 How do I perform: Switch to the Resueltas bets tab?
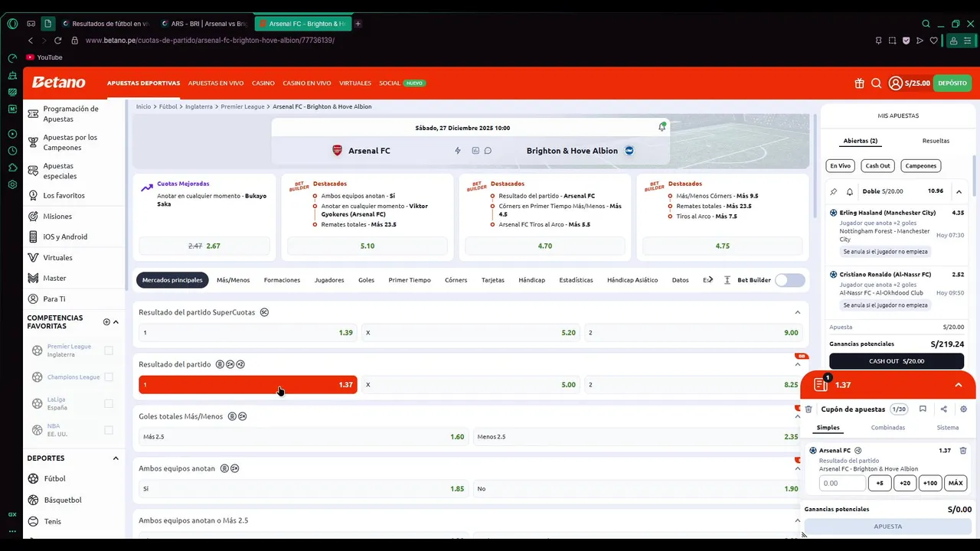tap(936, 141)
